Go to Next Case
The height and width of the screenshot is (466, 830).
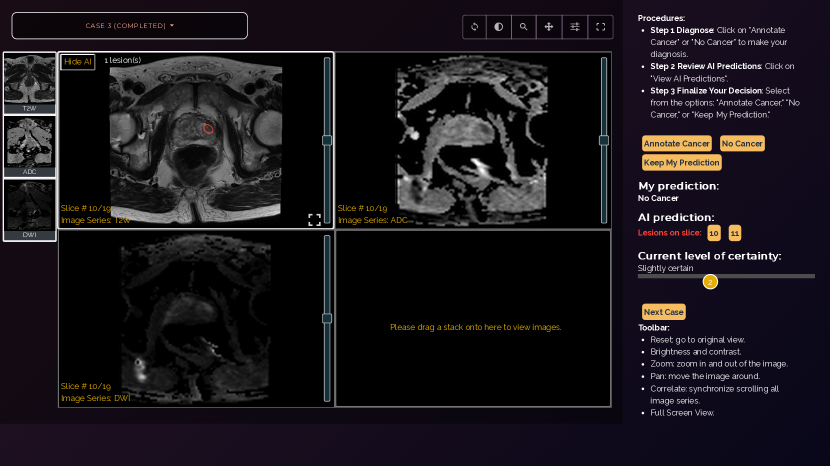[664, 312]
